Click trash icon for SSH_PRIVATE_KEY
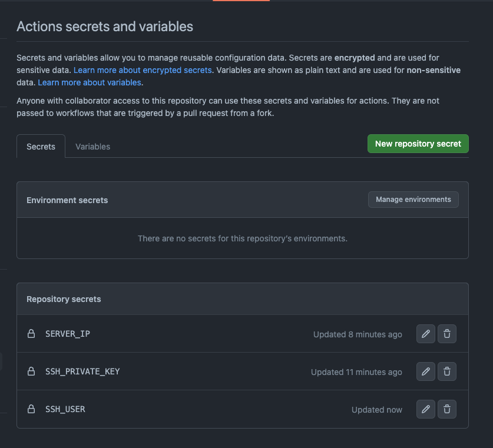 click(447, 371)
